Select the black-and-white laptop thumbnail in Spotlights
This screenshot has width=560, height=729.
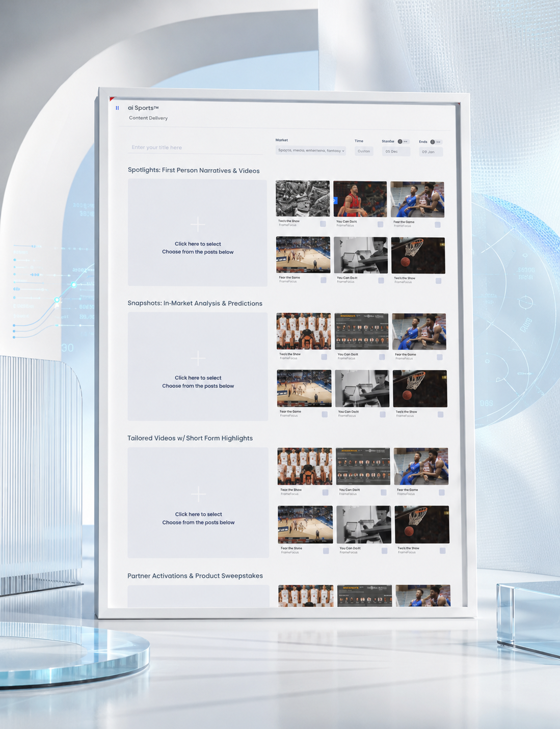pos(361,255)
